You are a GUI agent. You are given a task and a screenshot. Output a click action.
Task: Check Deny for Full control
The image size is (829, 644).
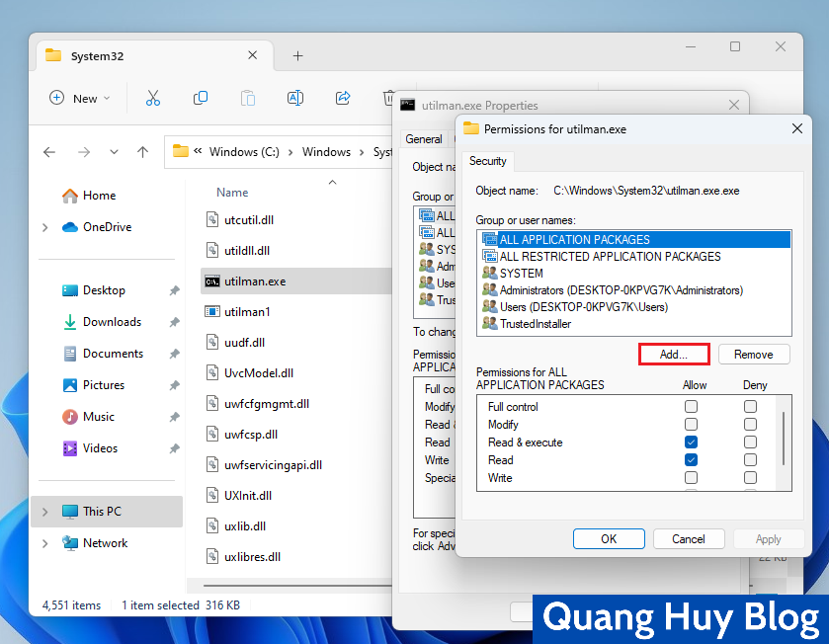pyautogui.click(x=750, y=406)
